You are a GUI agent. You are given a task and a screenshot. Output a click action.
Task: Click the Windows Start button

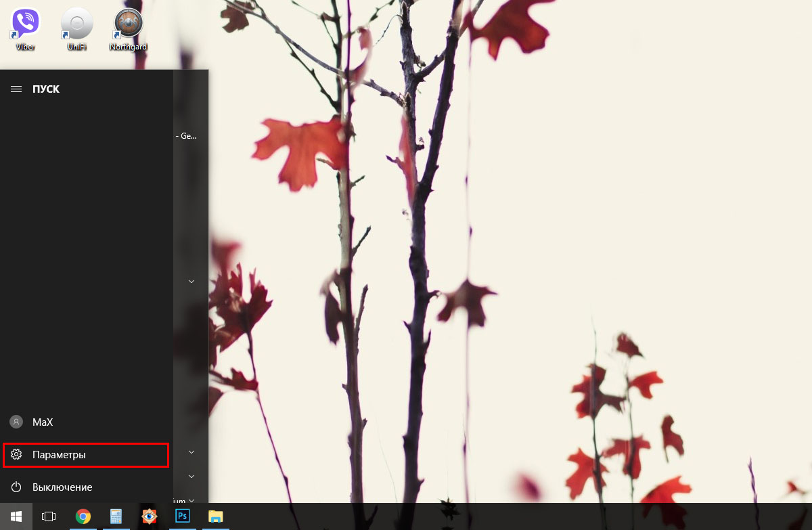pyautogui.click(x=16, y=516)
